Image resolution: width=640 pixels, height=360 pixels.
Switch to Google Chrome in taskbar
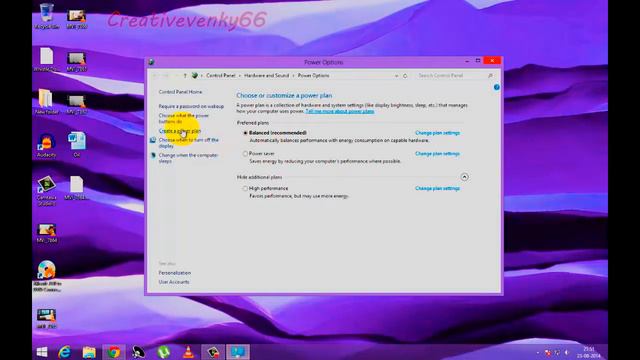[x=114, y=352]
